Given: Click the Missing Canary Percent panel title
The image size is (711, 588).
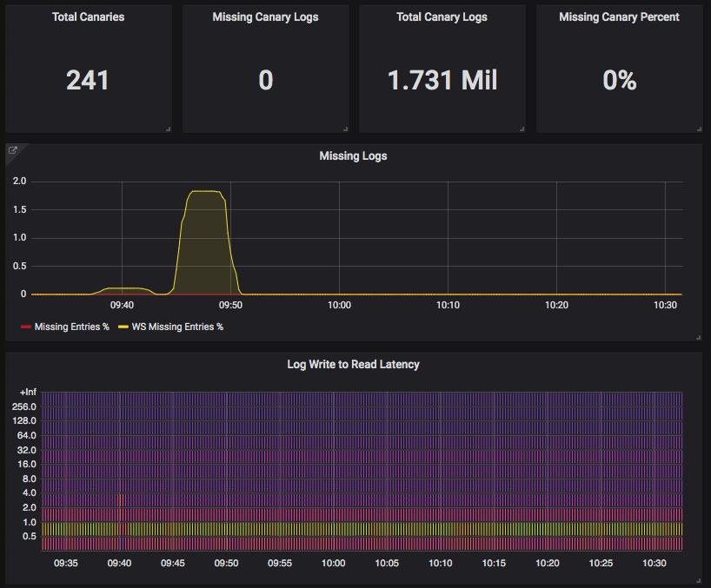Looking at the screenshot, I should 618,17.
